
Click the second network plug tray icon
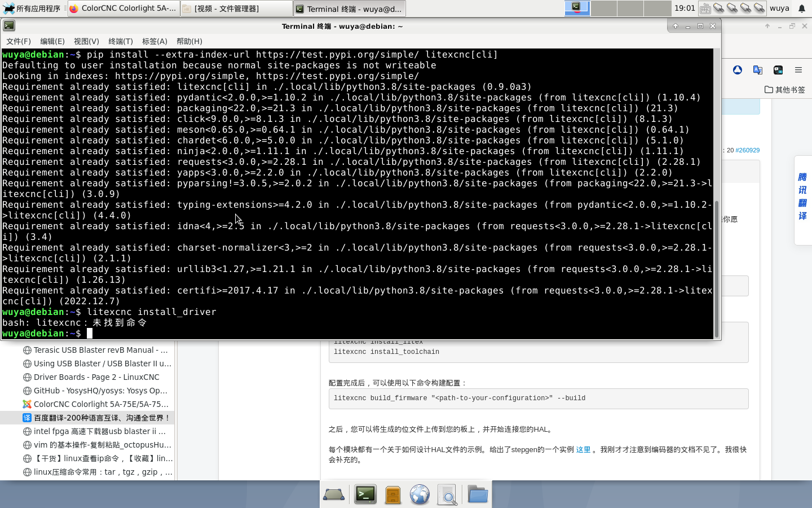[x=732, y=8]
